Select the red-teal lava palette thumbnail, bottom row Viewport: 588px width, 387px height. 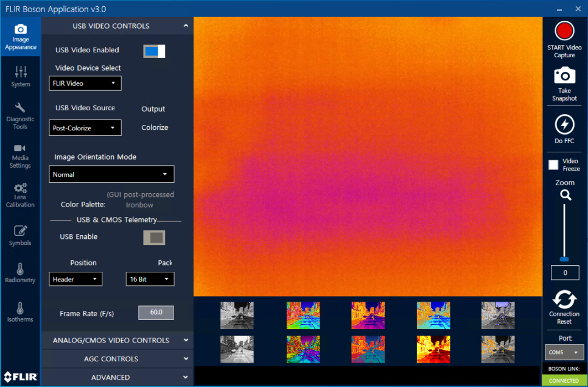[368, 349]
